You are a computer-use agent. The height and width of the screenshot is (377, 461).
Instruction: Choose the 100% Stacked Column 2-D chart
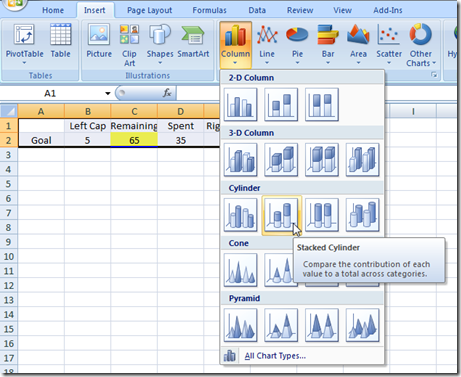coord(322,104)
